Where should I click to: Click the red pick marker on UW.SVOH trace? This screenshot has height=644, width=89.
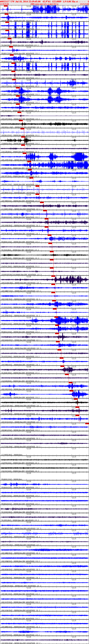pyautogui.click(x=87, y=423)
